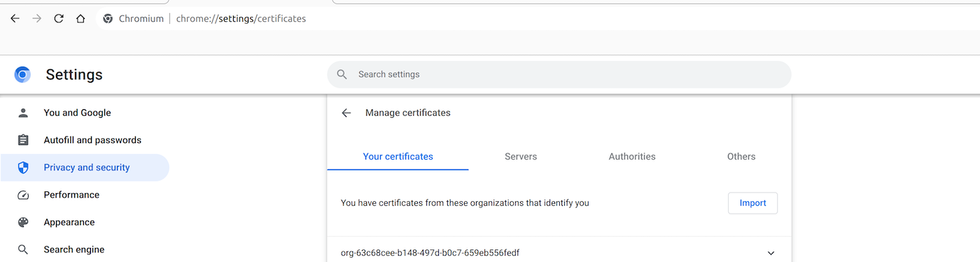Click the magnifier icon in Search settings
Viewport: 980px width, 262px height.
pyautogui.click(x=342, y=74)
